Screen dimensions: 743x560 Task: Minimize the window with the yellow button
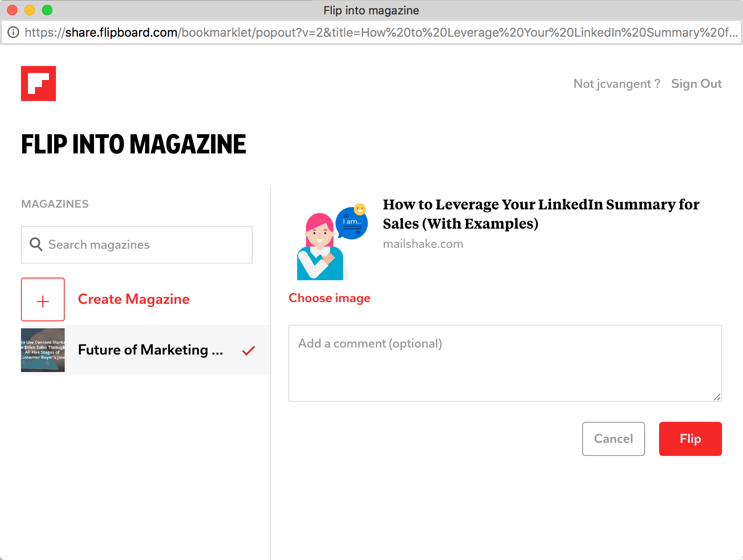[30, 10]
